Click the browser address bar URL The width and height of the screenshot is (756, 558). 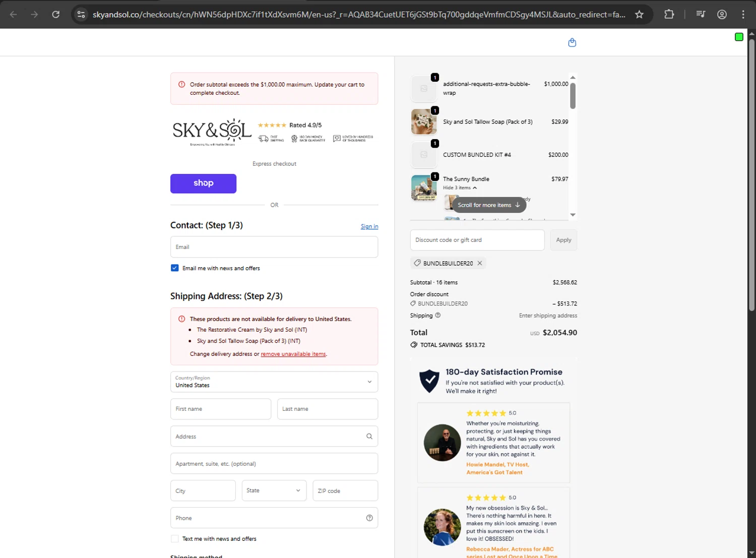click(359, 15)
